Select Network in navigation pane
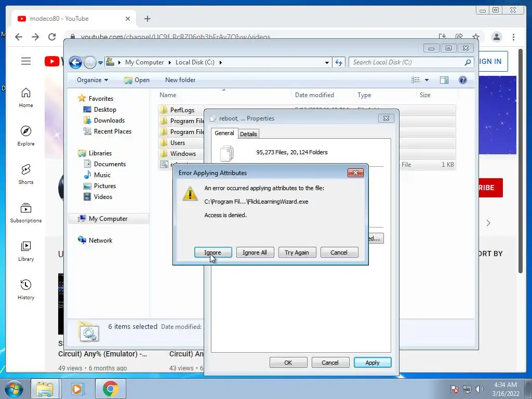Image resolution: width=532 pixels, height=399 pixels. [x=100, y=240]
